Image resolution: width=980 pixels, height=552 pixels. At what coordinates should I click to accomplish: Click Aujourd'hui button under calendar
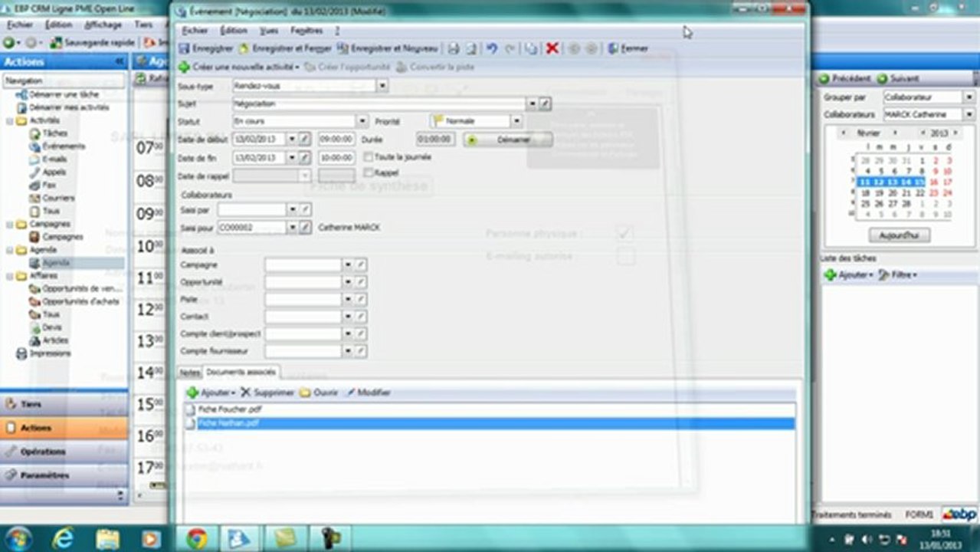(899, 235)
